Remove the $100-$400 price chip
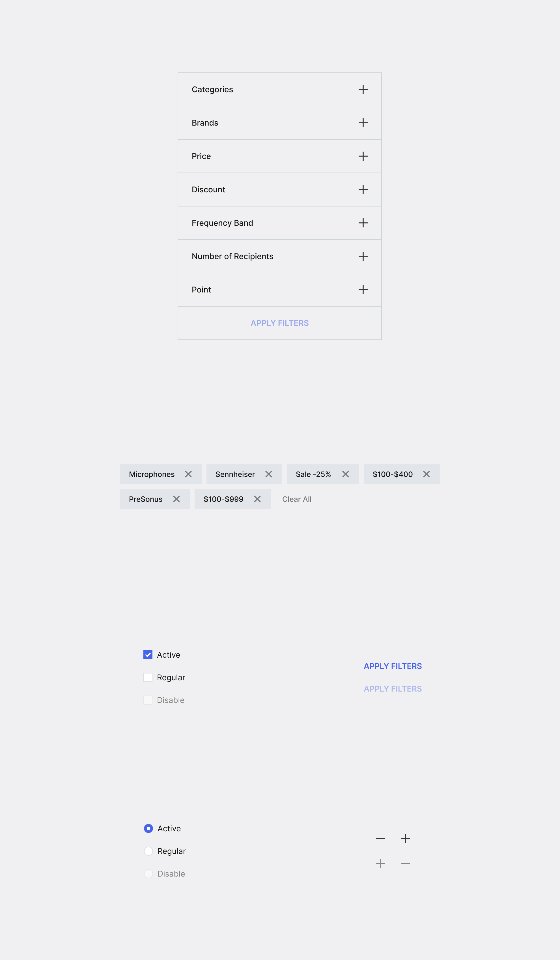Viewport: 560px width, 960px height. click(426, 474)
